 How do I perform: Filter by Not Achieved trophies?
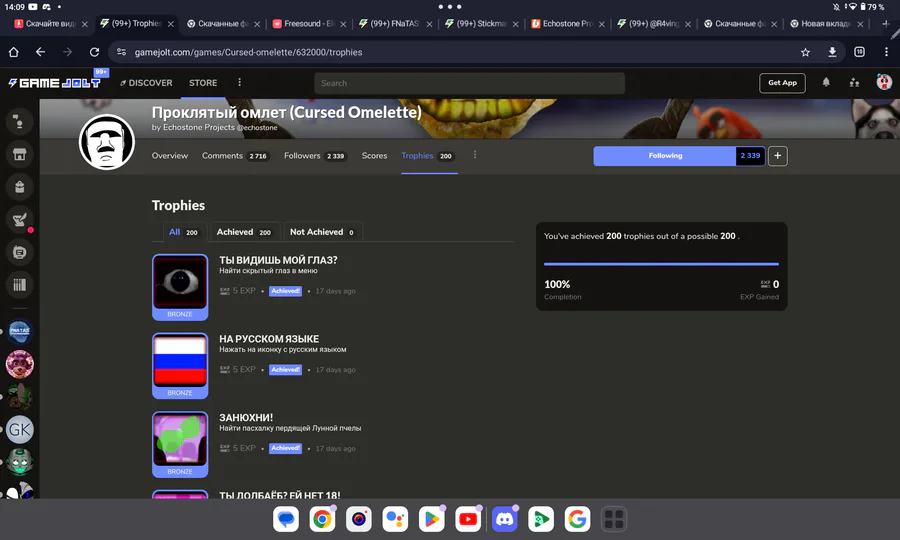pyautogui.click(x=322, y=232)
